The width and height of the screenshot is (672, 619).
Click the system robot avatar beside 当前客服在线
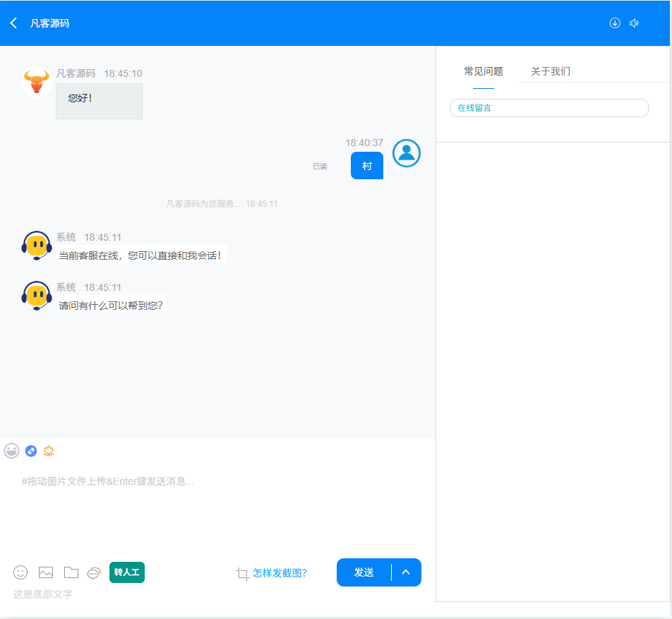(x=37, y=246)
